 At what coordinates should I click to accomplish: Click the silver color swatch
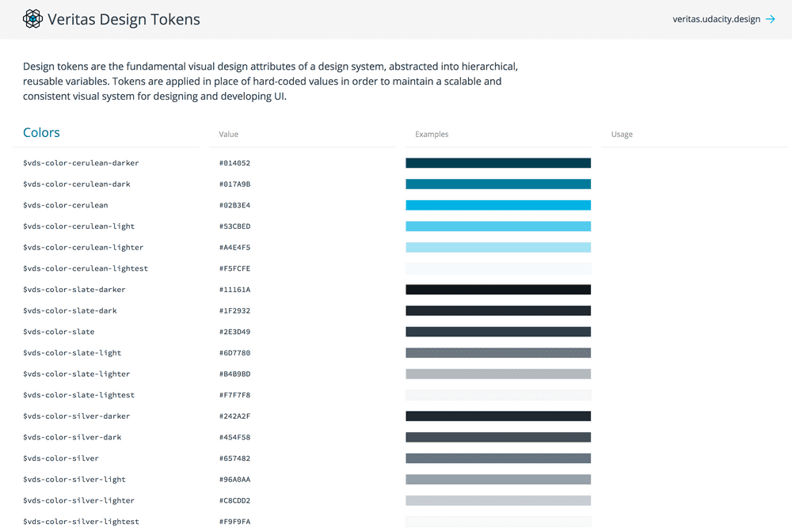(498, 458)
